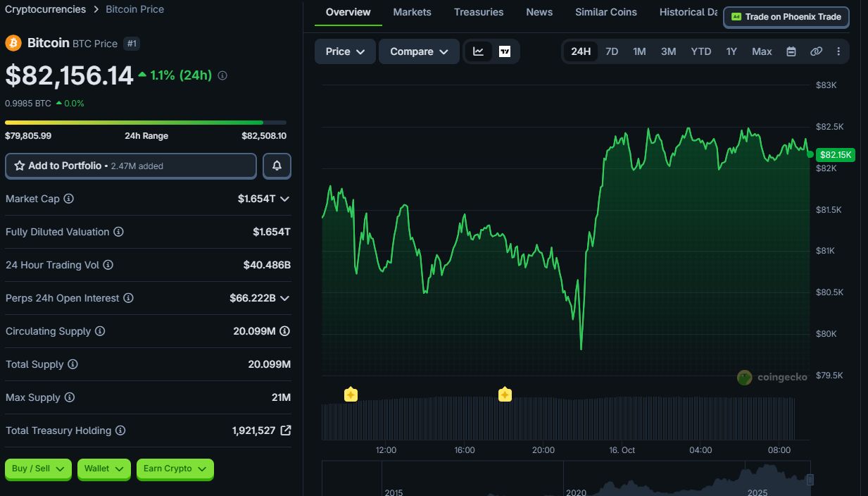
Task: Select the 1M time range
Action: click(x=639, y=51)
